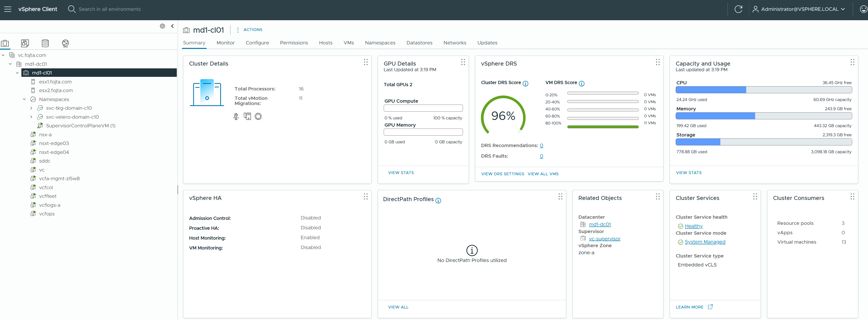The image size is (868, 320).
Task: Show info for VM DRS Score
Action: point(582,84)
